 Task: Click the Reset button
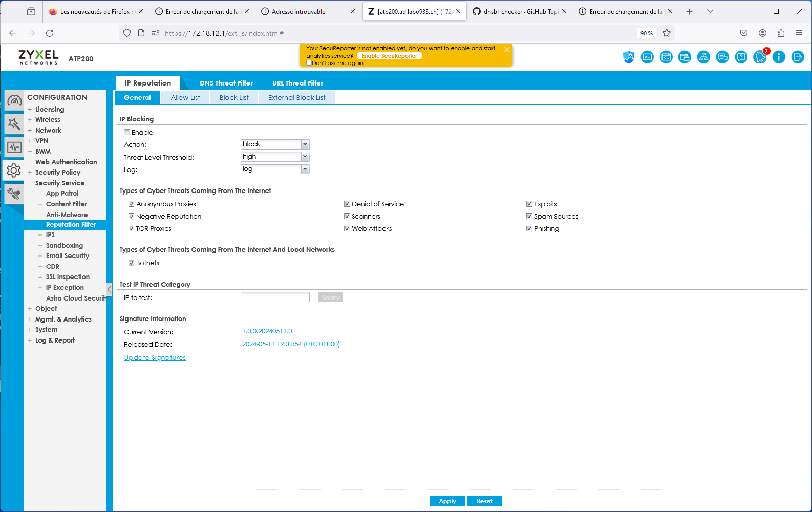point(484,501)
